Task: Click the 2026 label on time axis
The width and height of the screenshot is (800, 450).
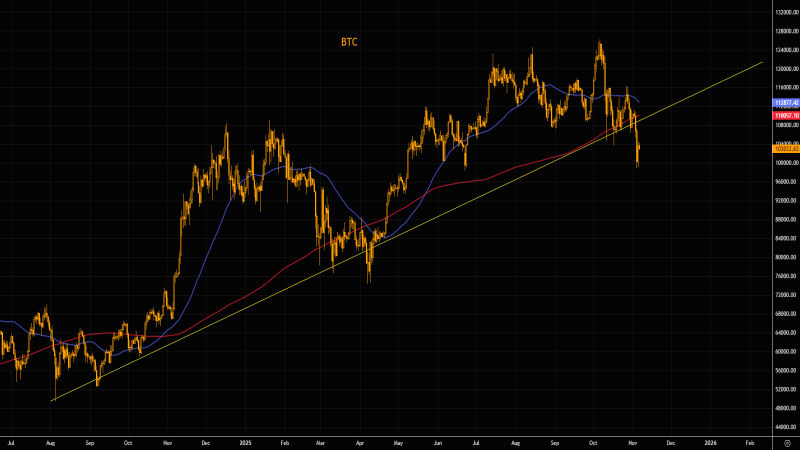Action: tap(710, 440)
